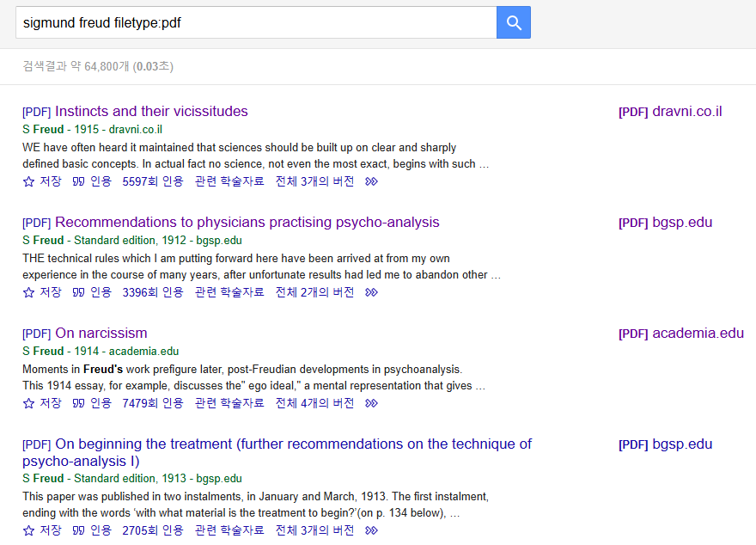
Task: Open the On narcissism title link
Action: coord(101,334)
